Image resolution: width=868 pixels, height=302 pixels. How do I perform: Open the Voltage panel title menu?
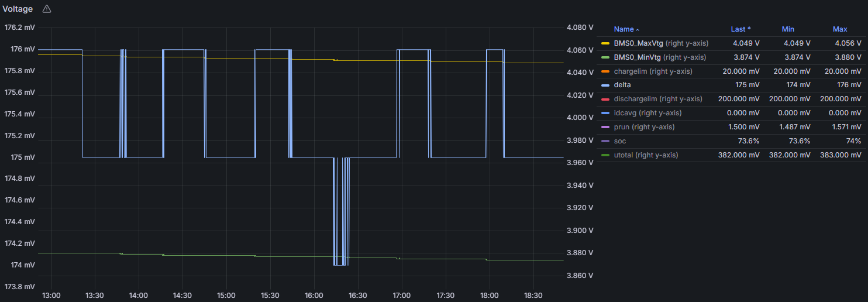pyautogui.click(x=18, y=9)
